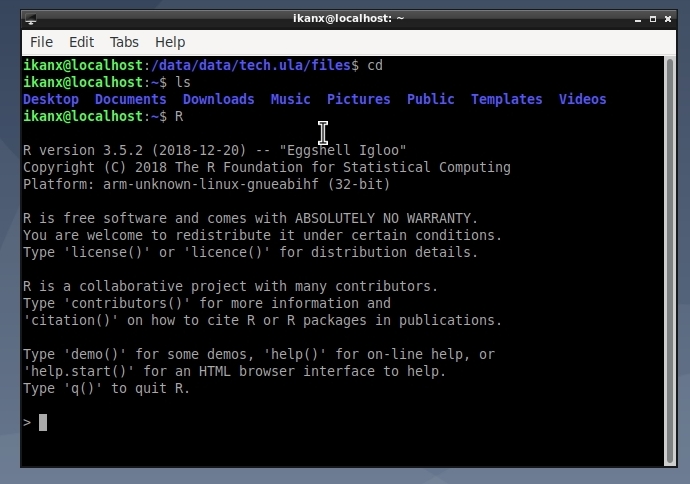Click the Pictures directory name
This screenshot has height=484, width=690.
point(359,99)
